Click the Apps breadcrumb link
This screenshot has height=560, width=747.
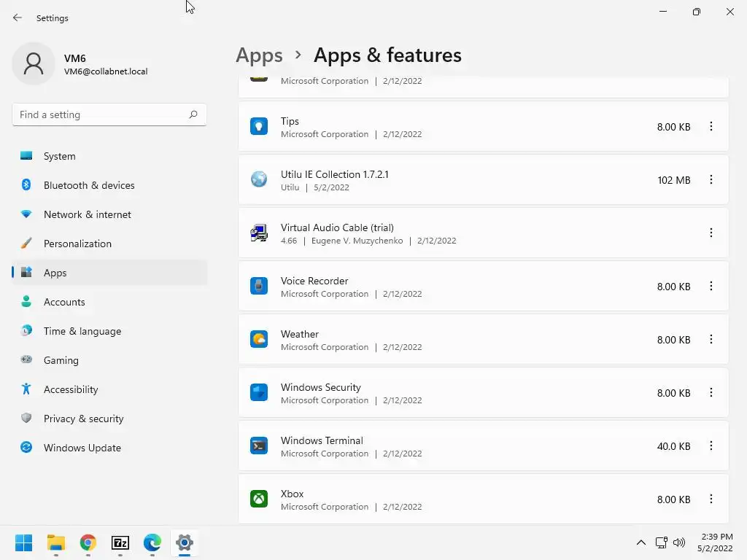point(259,55)
